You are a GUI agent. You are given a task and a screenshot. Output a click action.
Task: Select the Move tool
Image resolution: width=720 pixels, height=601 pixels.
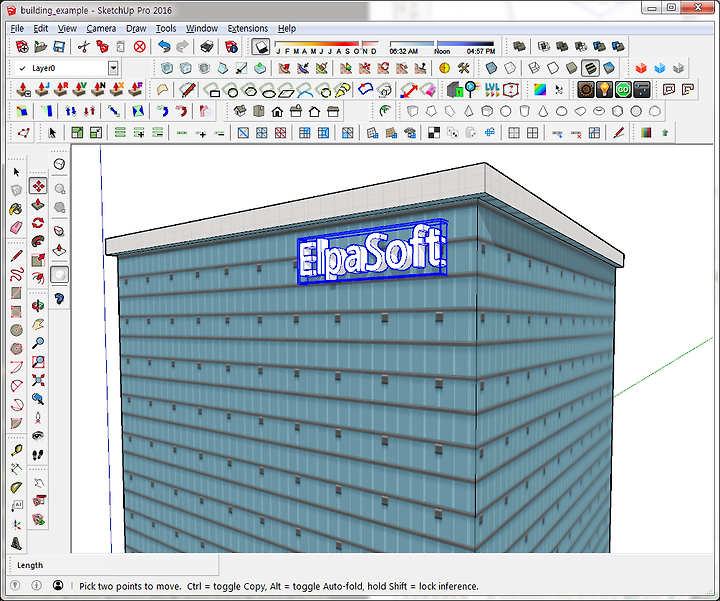[x=38, y=186]
